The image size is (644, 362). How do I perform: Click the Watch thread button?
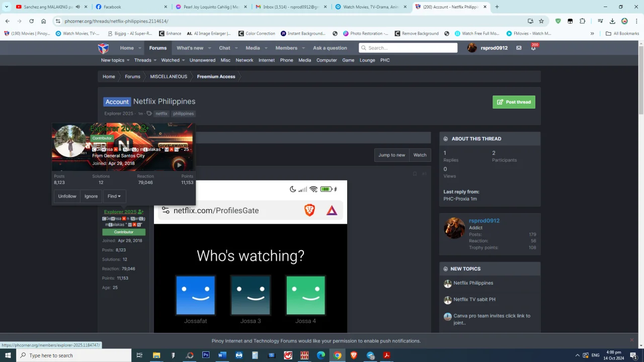(x=420, y=155)
